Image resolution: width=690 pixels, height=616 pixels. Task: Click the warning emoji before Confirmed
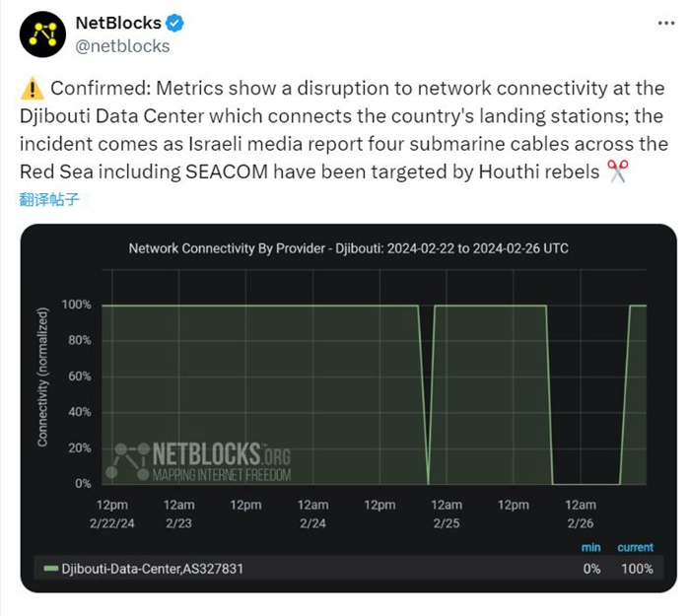pyautogui.click(x=31, y=89)
